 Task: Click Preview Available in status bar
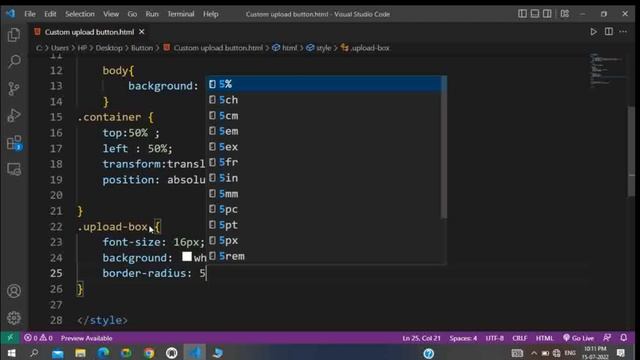86,338
